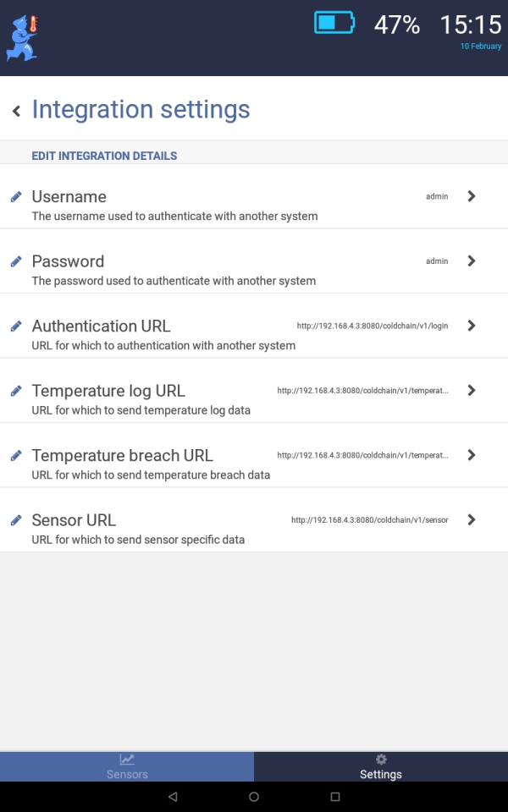Tap the pencil icon beside Temperature breach URL
Screen dimensions: 508x812
(x=16, y=455)
